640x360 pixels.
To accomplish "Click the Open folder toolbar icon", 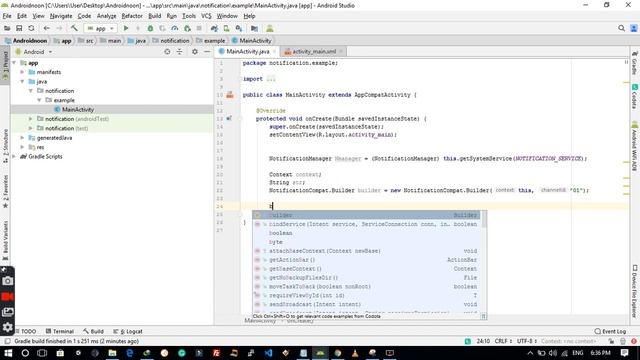I will coord(7,28).
